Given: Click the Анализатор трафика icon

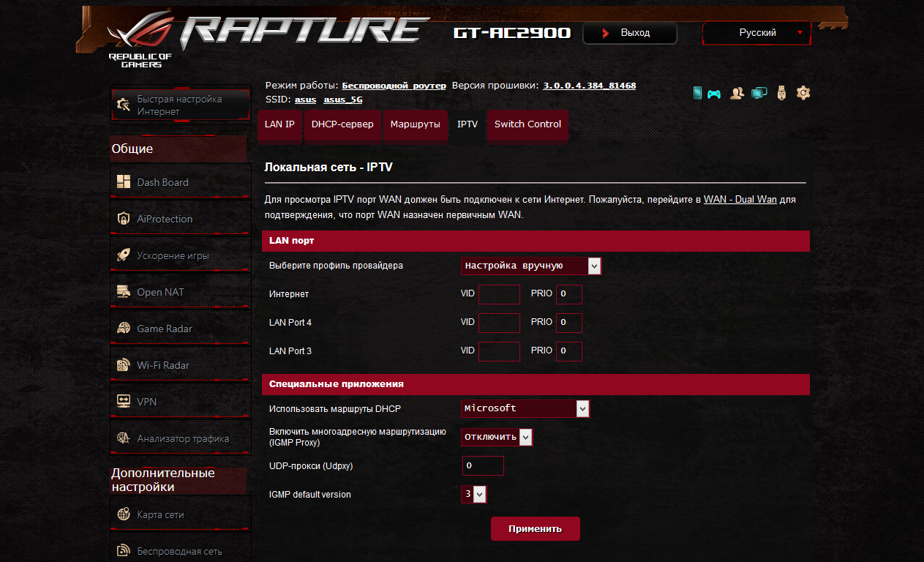Looking at the screenshot, I should pyautogui.click(x=124, y=438).
